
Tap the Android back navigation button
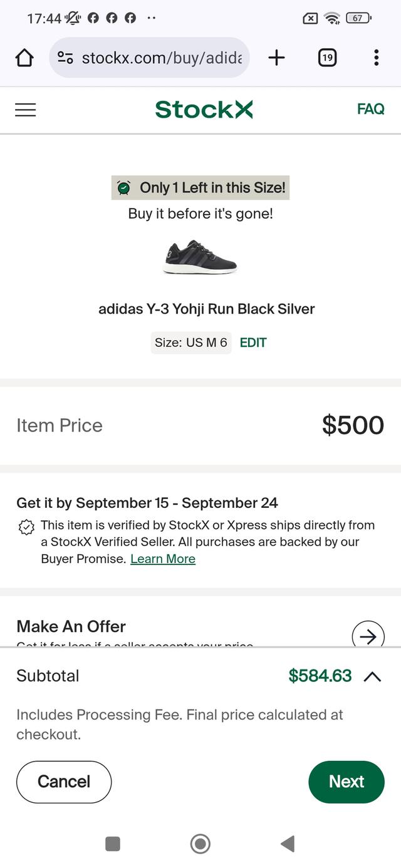tap(288, 844)
